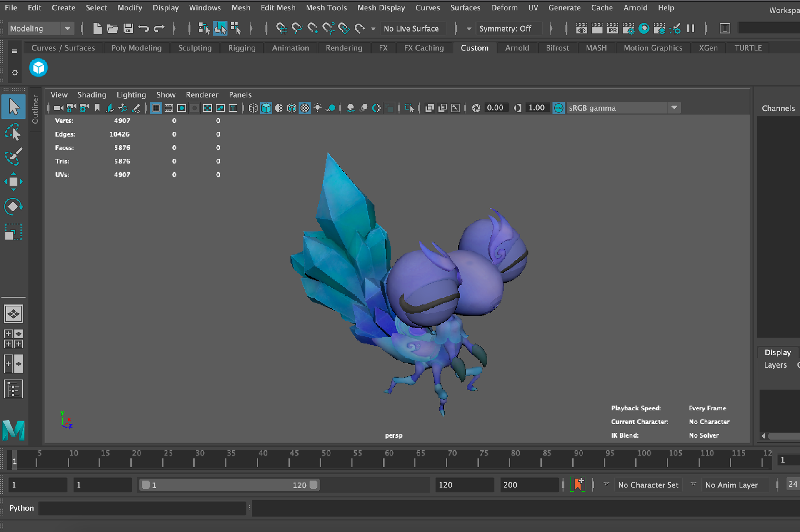Screen dimensions: 800x532
Task: Toggle snap to view planes magnet
Action: 344,28
